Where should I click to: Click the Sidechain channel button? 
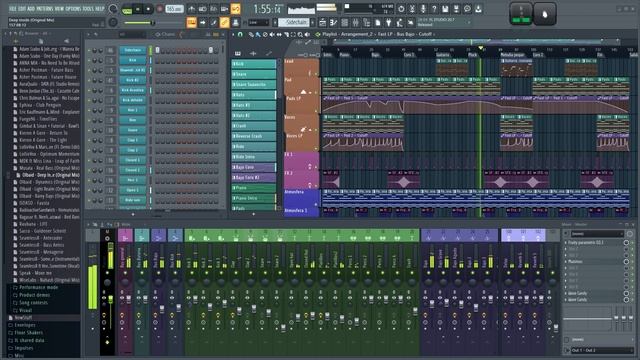tap(133, 50)
